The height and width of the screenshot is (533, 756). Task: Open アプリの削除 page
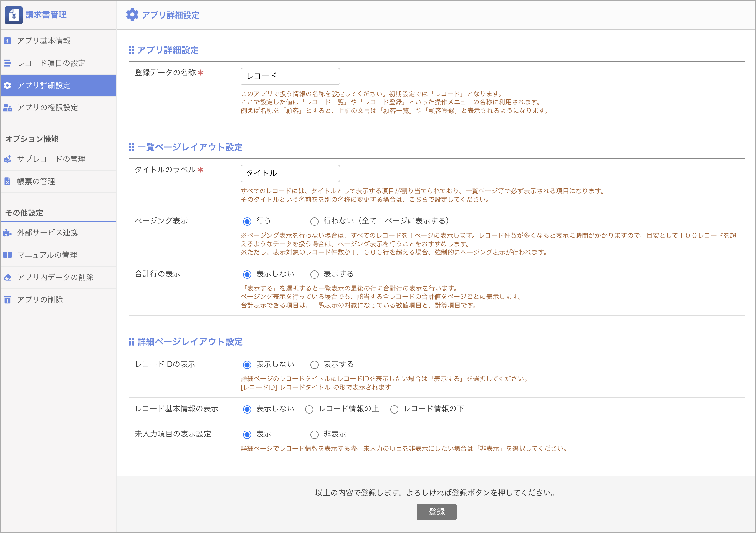click(59, 300)
